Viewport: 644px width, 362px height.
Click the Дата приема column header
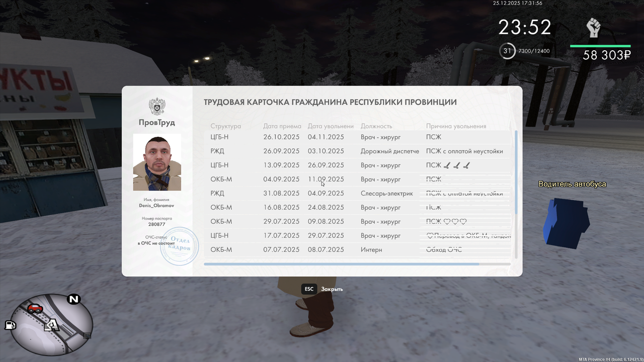pyautogui.click(x=282, y=126)
